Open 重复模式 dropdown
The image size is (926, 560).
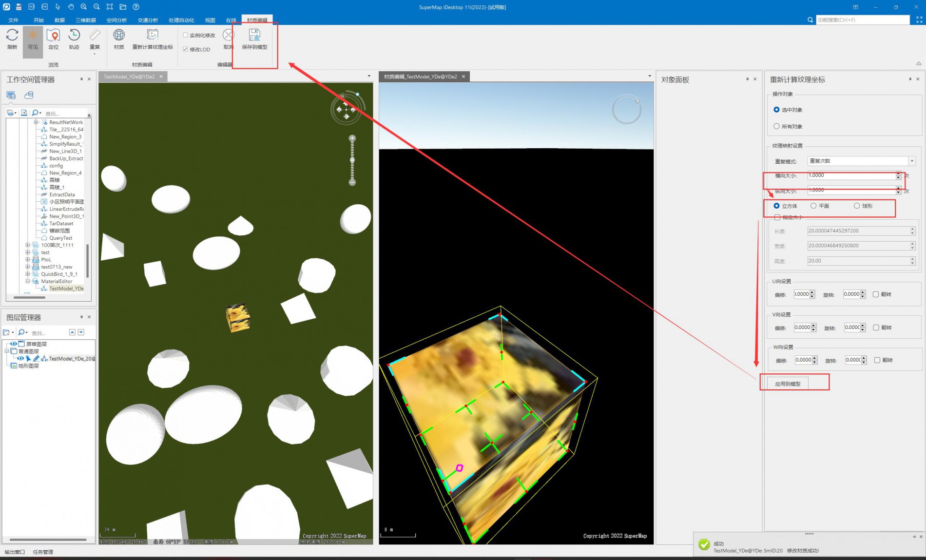point(912,161)
